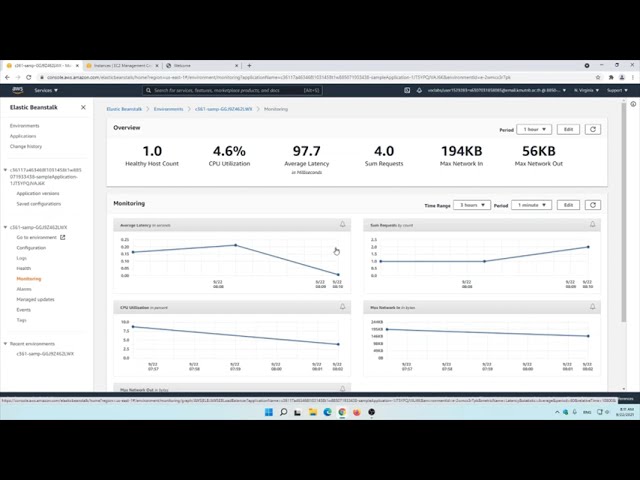This screenshot has height=480, width=640.
Task: Click the external link icon beside Go to environment
Action: (x=62, y=237)
